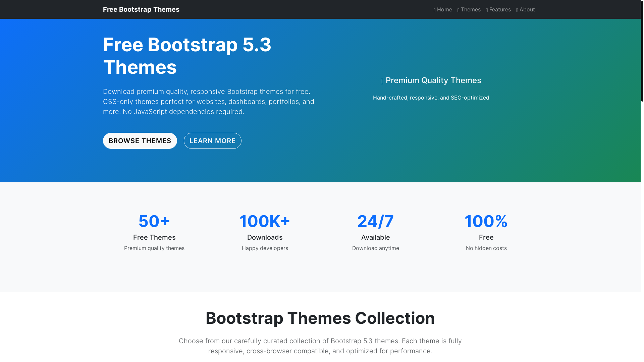Open the About nav item
The height and width of the screenshot is (362, 644).
[525, 9]
